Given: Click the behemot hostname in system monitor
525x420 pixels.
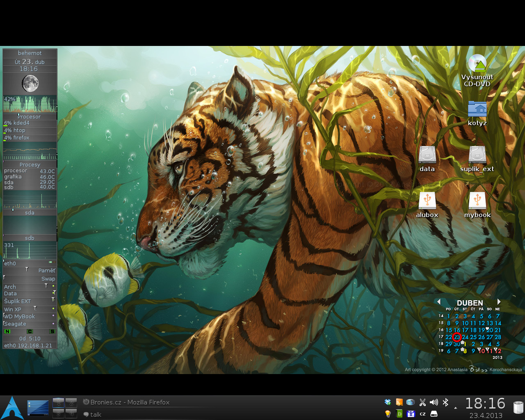Looking at the screenshot, I should [x=30, y=53].
